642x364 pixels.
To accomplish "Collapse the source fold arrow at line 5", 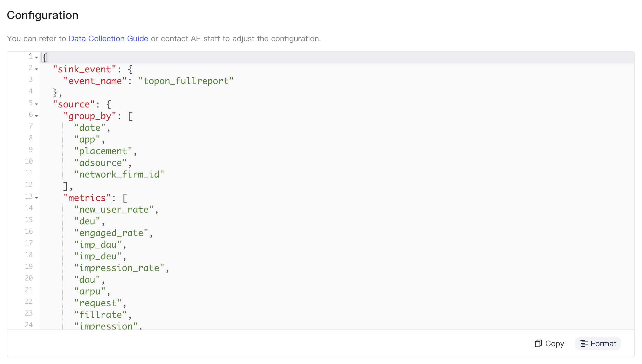I will pyautogui.click(x=36, y=104).
